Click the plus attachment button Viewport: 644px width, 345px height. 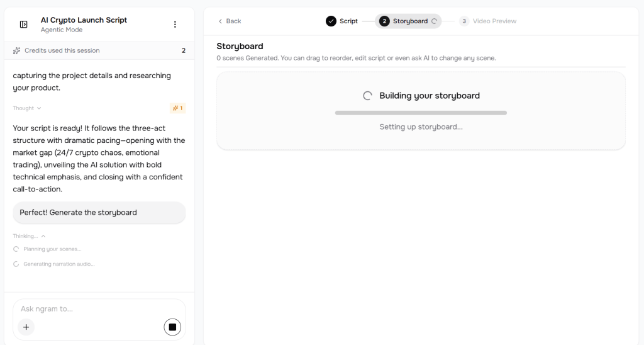[x=26, y=327]
